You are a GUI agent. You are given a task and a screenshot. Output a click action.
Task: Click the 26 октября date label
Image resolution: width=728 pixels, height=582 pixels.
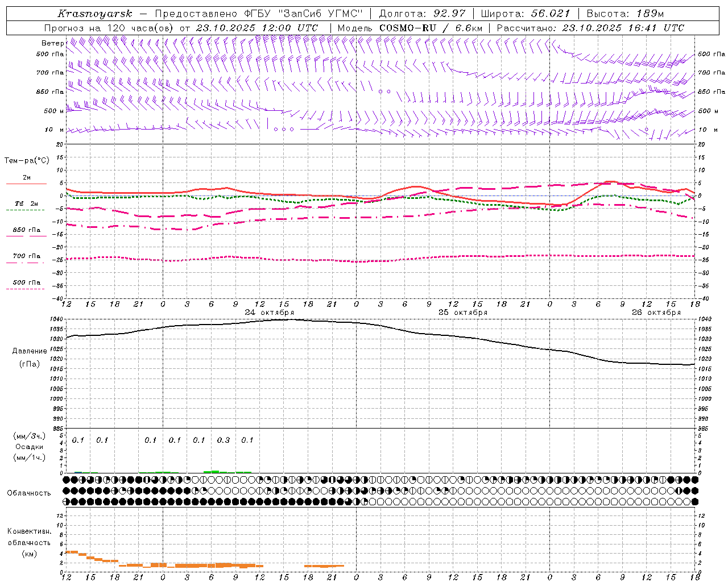(x=656, y=313)
